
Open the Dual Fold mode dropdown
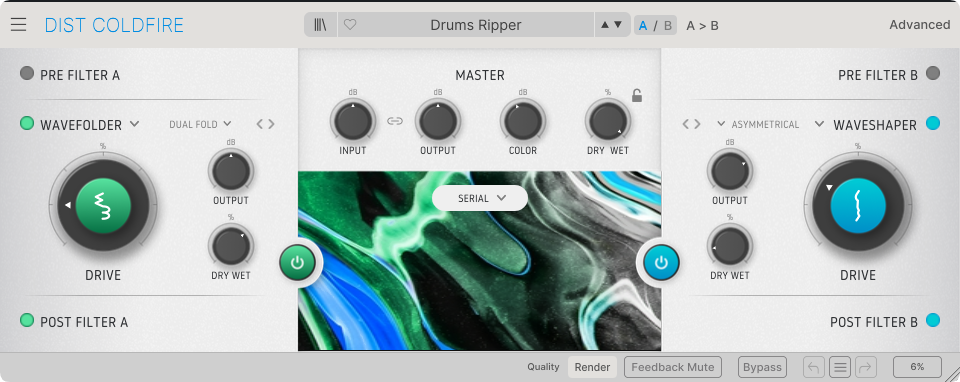click(x=200, y=124)
